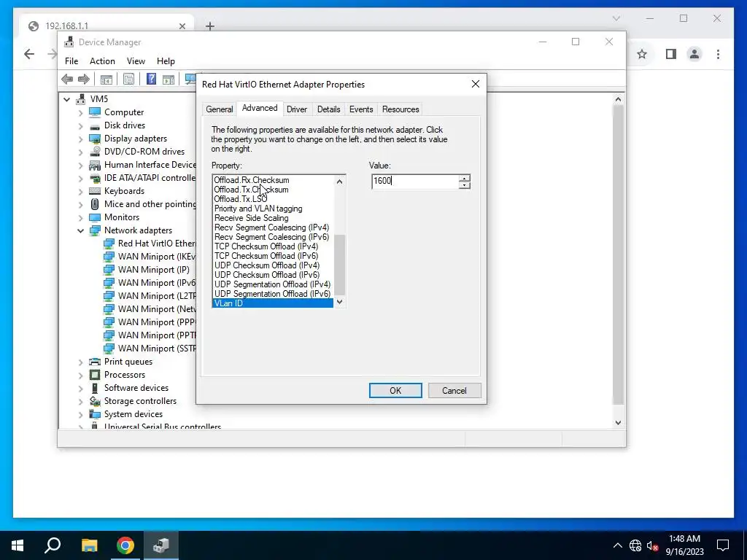Confirm the adapter settings with OK
This screenshot has width=747, height=560.
coord(395,391)
